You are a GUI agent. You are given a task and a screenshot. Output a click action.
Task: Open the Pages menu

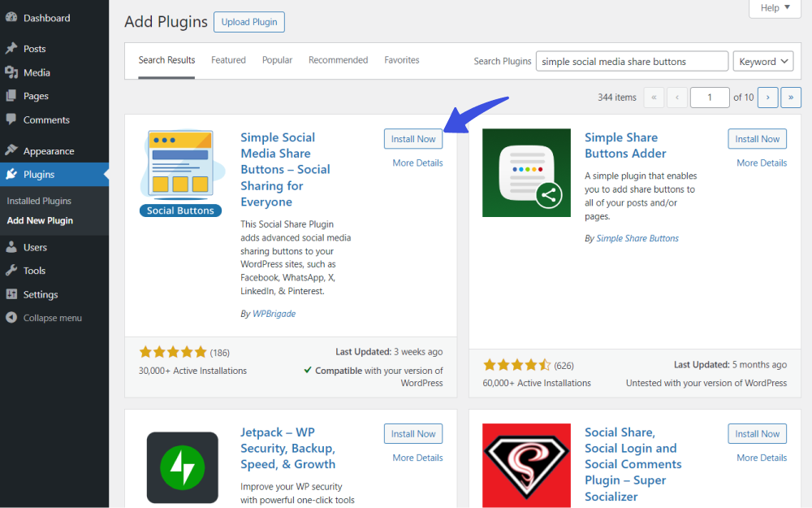36,96
